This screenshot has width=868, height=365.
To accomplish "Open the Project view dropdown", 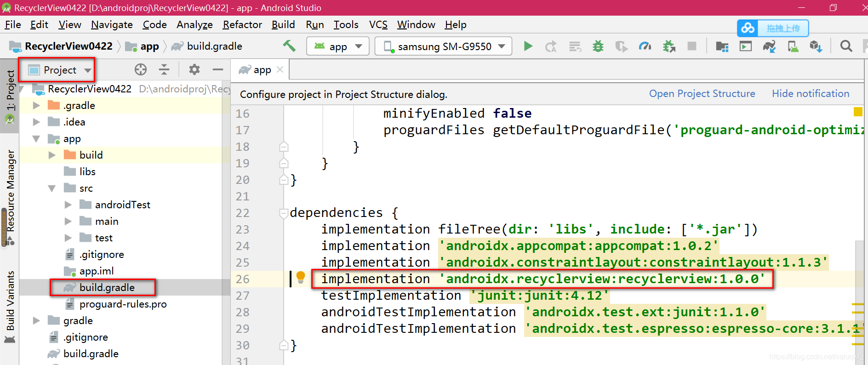I will pyautogui.click(x=60, y=70).
